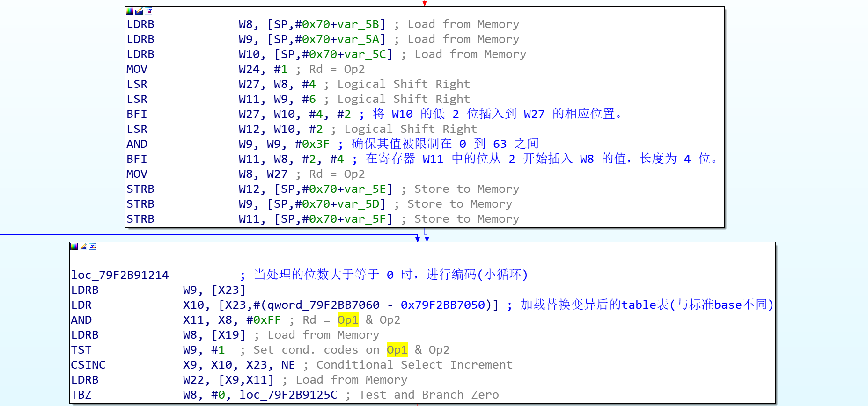Click var_5F in the STRB W11 line
Screen dimensions: 868x406
(365, 219)
